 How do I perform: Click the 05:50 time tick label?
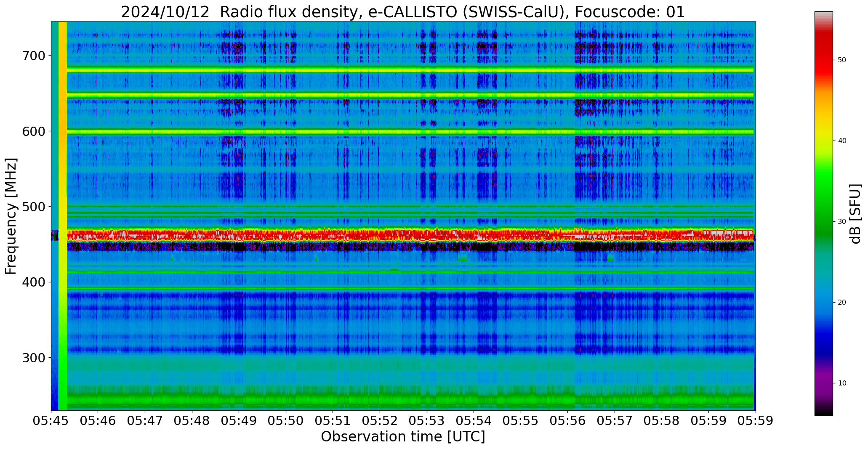286,420
